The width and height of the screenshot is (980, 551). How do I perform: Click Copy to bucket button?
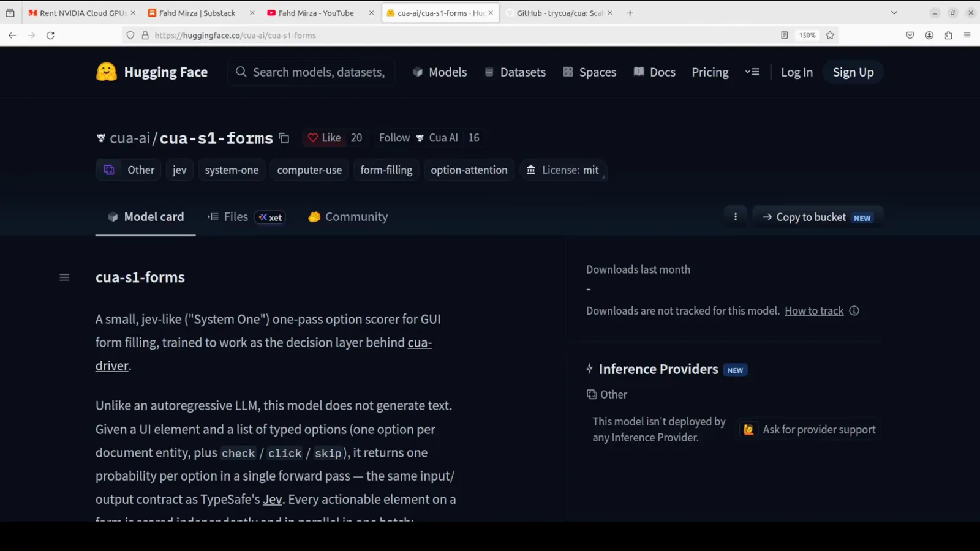coord(818,217)
